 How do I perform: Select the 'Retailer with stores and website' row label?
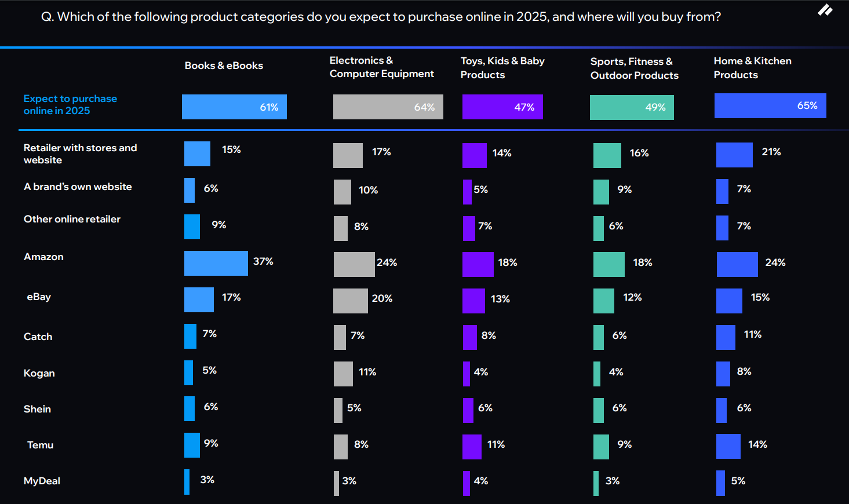click(x=80, y=154)
